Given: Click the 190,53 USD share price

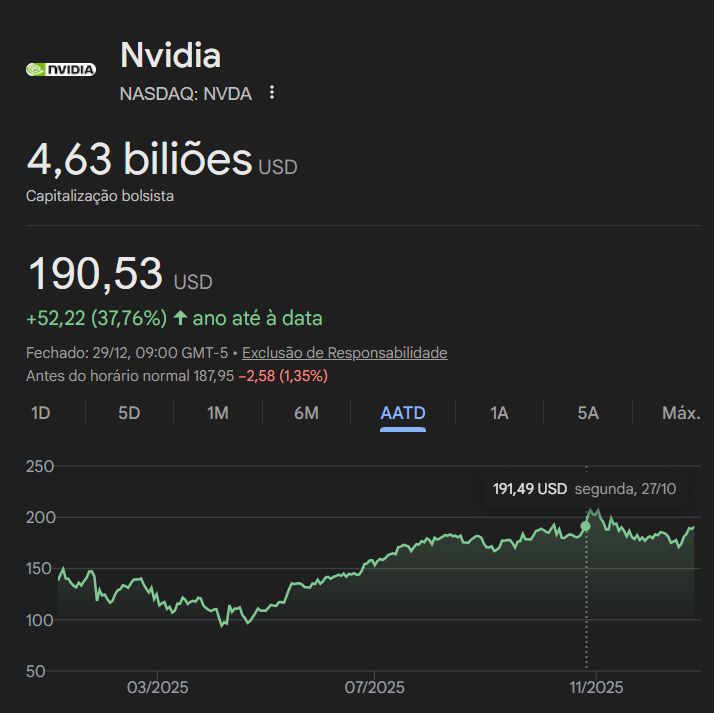Looking at the screenshot, I should click(95, 275).
